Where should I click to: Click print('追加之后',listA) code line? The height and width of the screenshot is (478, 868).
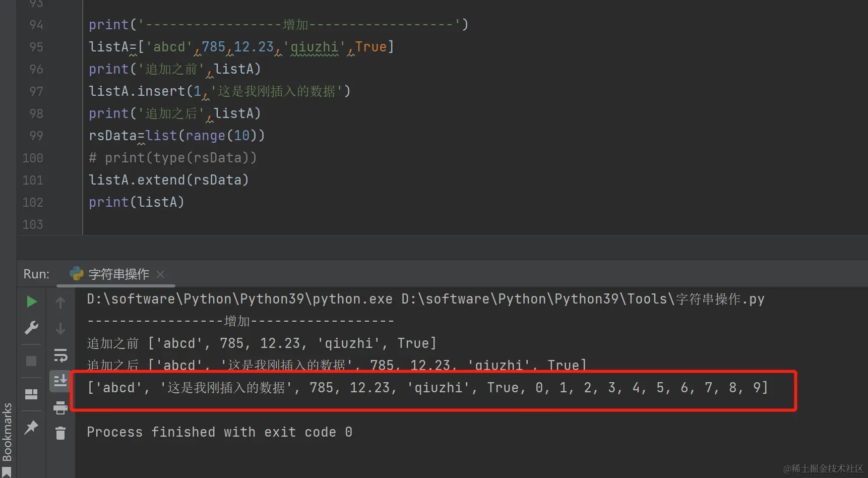click(174, 113)
